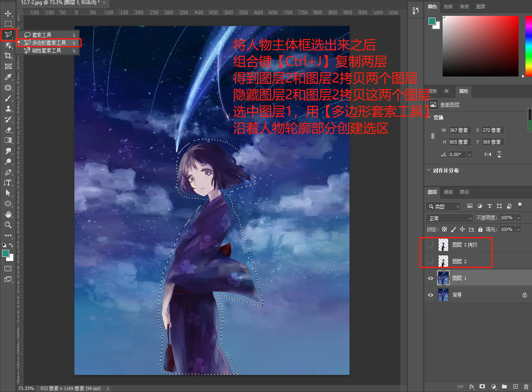Select the Type tool
This screenshot has width=532, height=392.
(x=8, y=183)
